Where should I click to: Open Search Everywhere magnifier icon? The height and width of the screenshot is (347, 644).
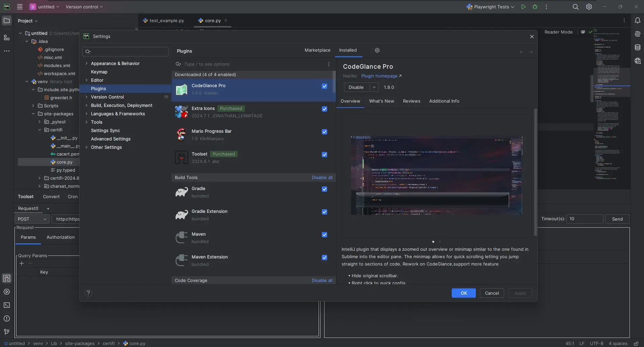[x=576, y=7]
